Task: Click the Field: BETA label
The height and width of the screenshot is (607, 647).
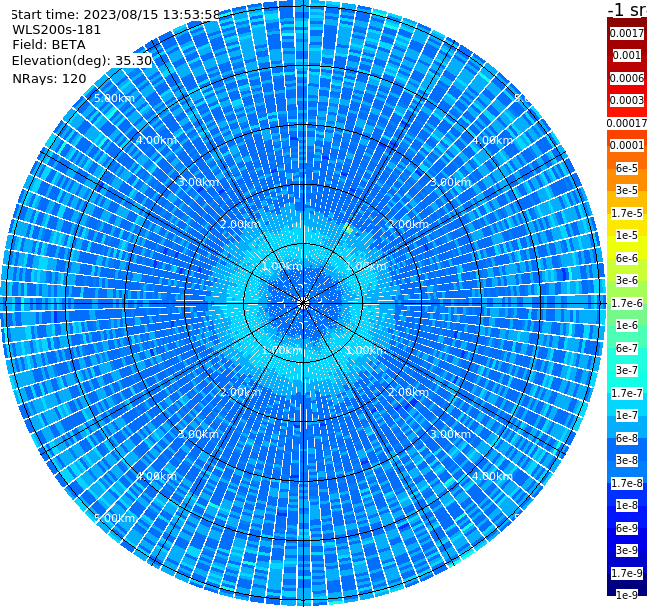Action: click(x=49, y=45)
